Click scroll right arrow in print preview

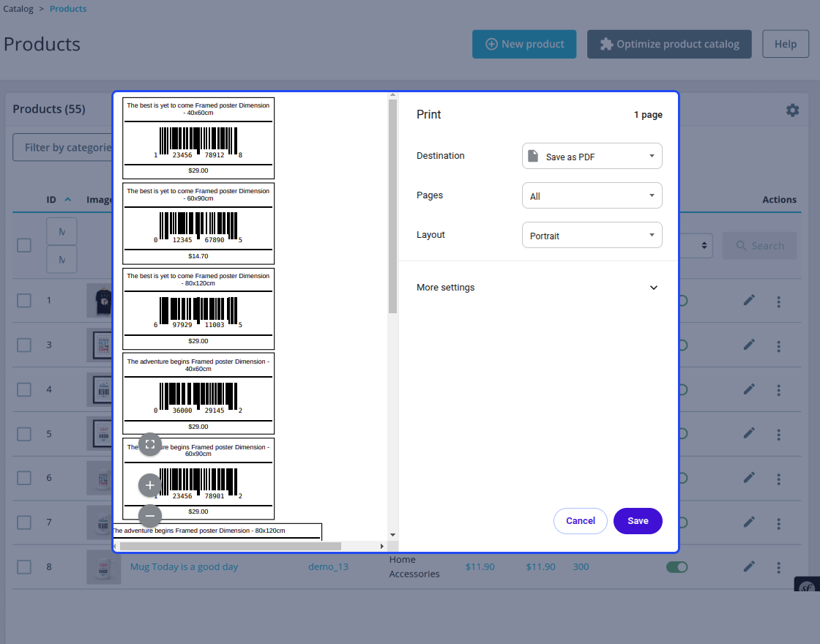pos(381,546)
